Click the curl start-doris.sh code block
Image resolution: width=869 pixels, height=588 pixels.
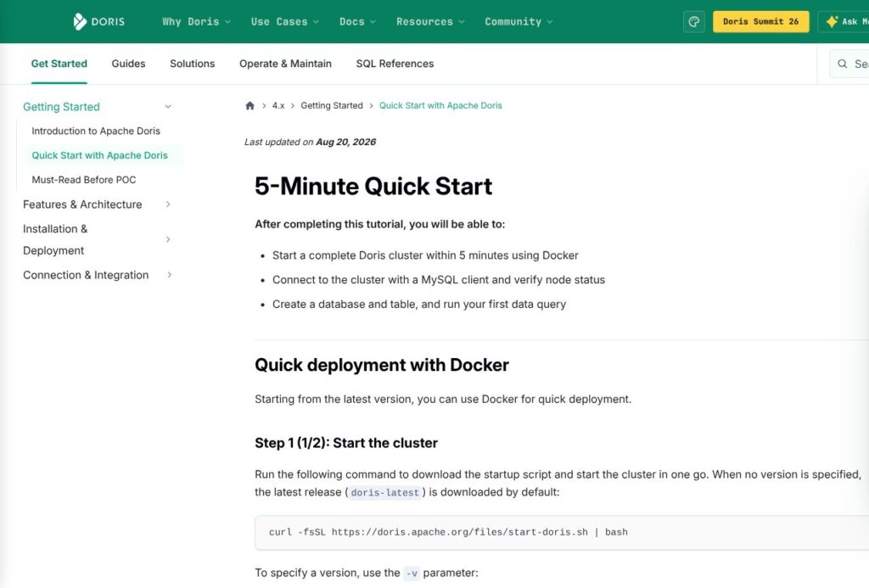562,532
